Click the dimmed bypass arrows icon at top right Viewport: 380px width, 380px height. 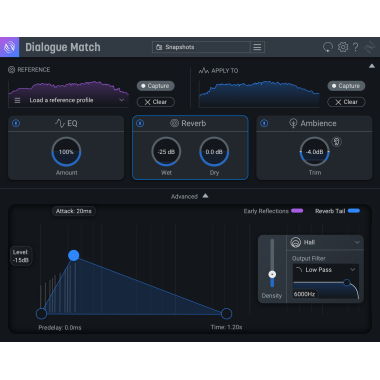tap(369, 47)
